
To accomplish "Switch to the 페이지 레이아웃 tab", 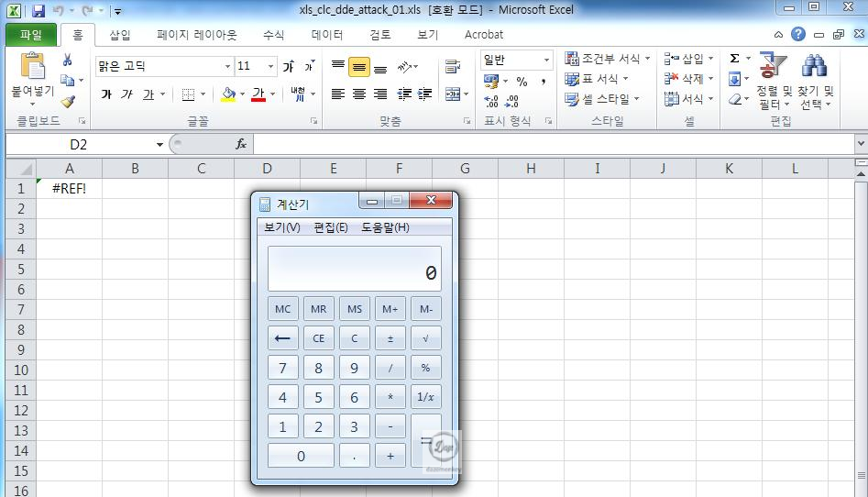I will click(x=196, y=35).
